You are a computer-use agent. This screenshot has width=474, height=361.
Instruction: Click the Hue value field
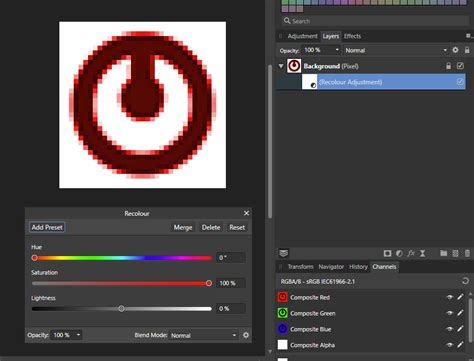[231, 258]
